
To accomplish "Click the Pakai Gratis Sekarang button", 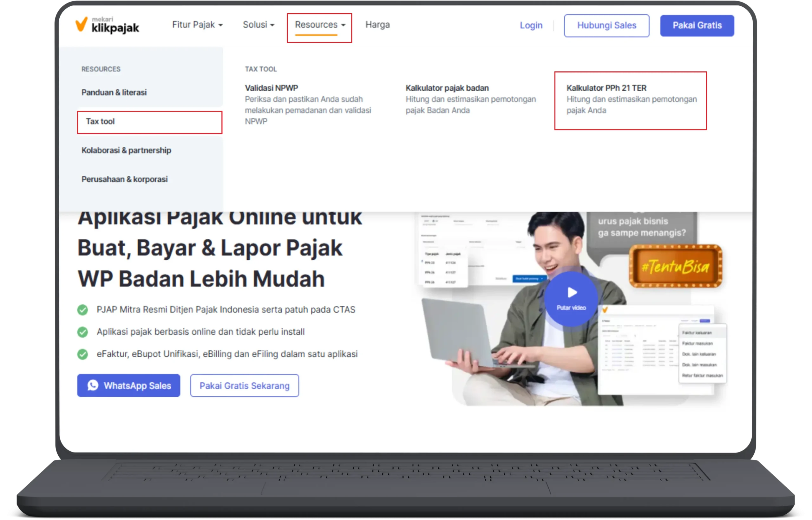I will coord(244,386).
